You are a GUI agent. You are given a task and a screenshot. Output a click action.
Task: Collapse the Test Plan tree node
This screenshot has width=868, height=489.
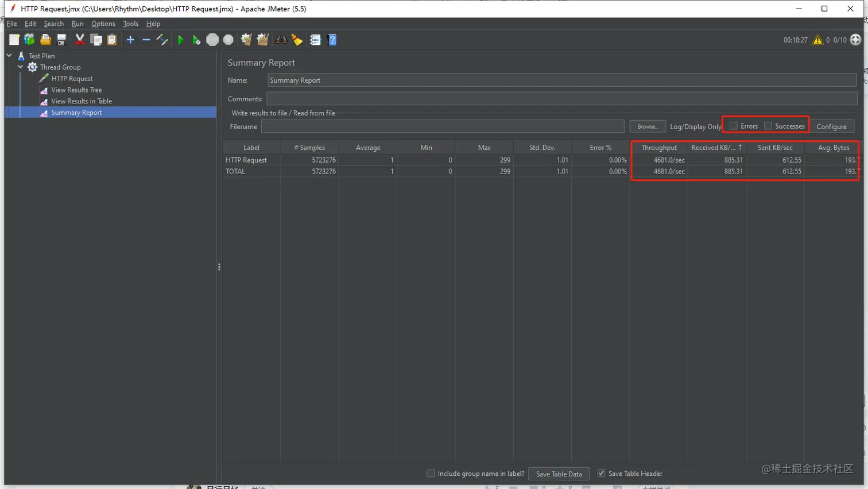tap(10, 56)
